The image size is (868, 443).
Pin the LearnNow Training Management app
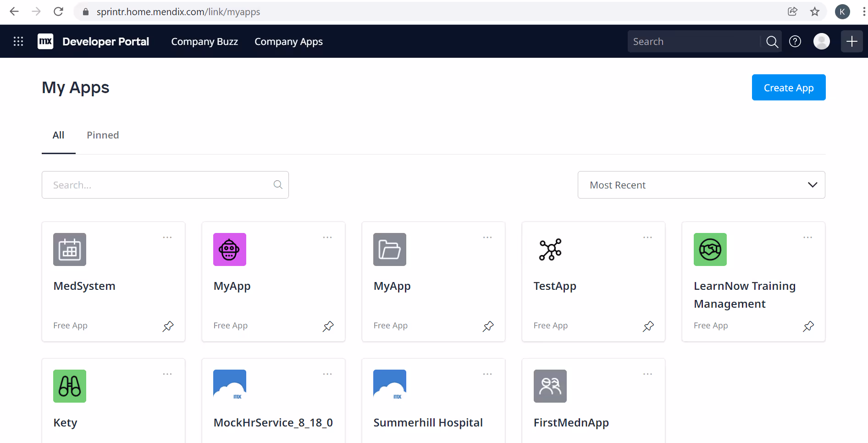[808, 327]
